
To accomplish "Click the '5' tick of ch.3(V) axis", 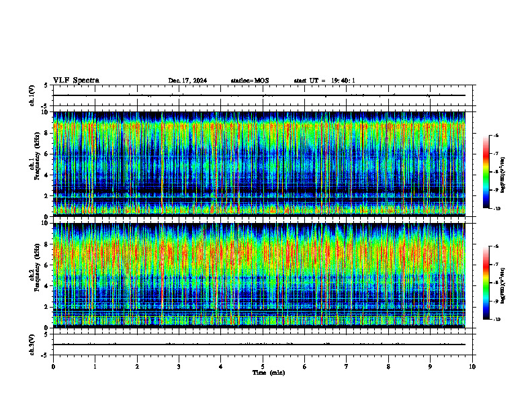I will 46,334.
